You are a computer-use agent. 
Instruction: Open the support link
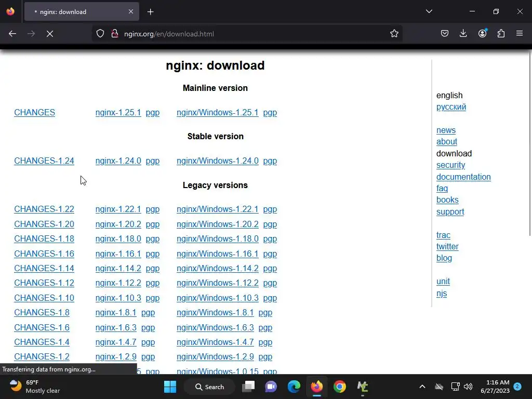click(x=450, y=212)
